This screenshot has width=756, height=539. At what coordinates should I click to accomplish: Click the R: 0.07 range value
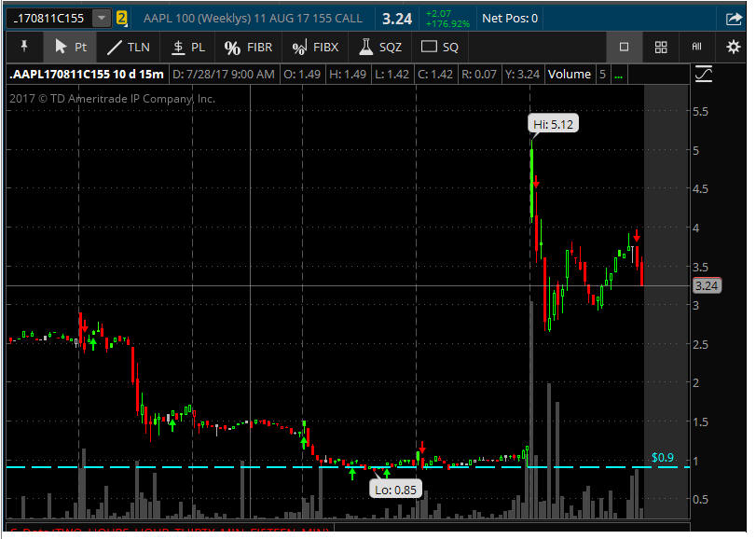click(479, 75)
